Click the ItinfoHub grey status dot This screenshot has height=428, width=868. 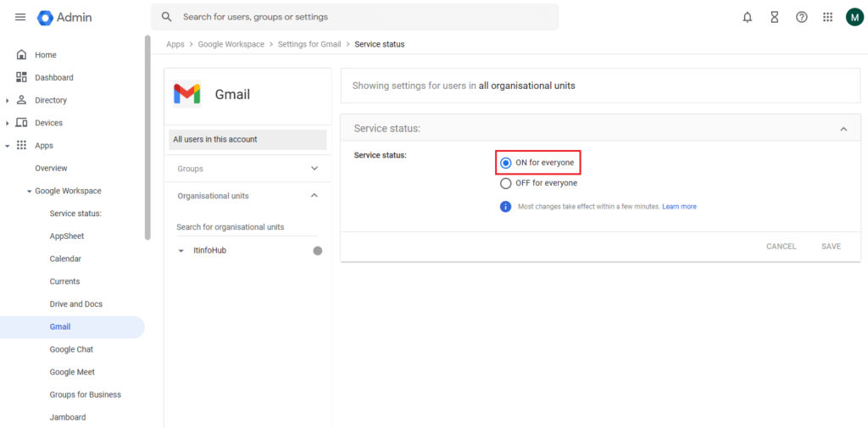(318, 251)
